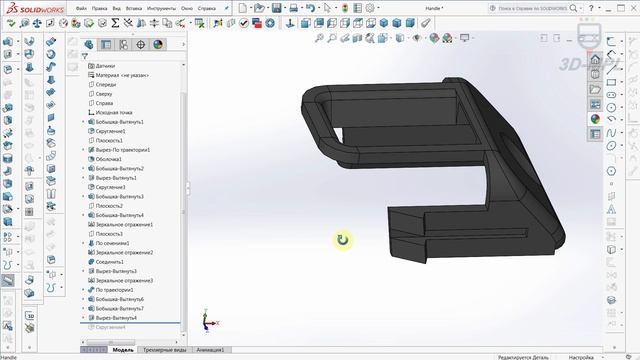This screenshot has height=360, width=640.
Task: Open the DimXpertManager crosshair tab icon
Action: (140, 44)
